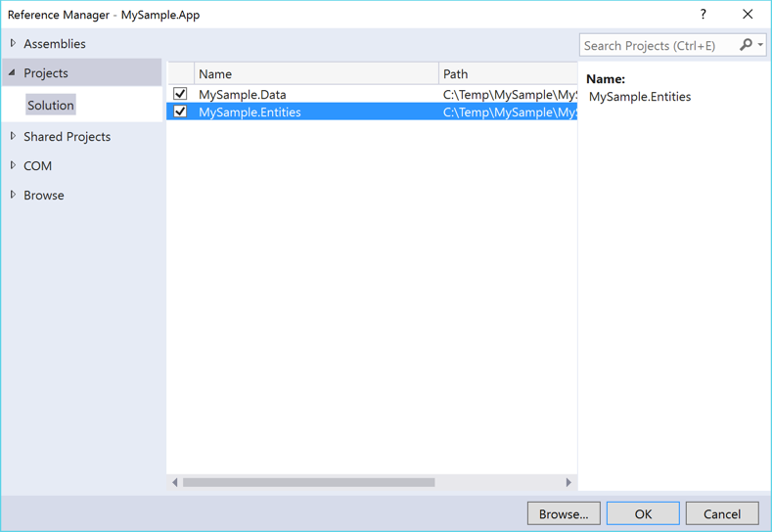Expand the Shared Projects category
The height and width of the screenshot is (532, 772).
13,137
